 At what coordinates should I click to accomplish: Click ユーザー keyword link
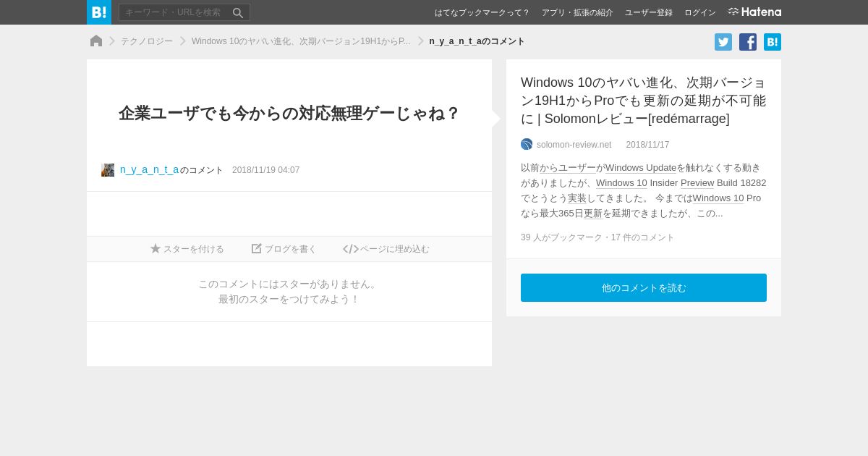pos(577,168)
